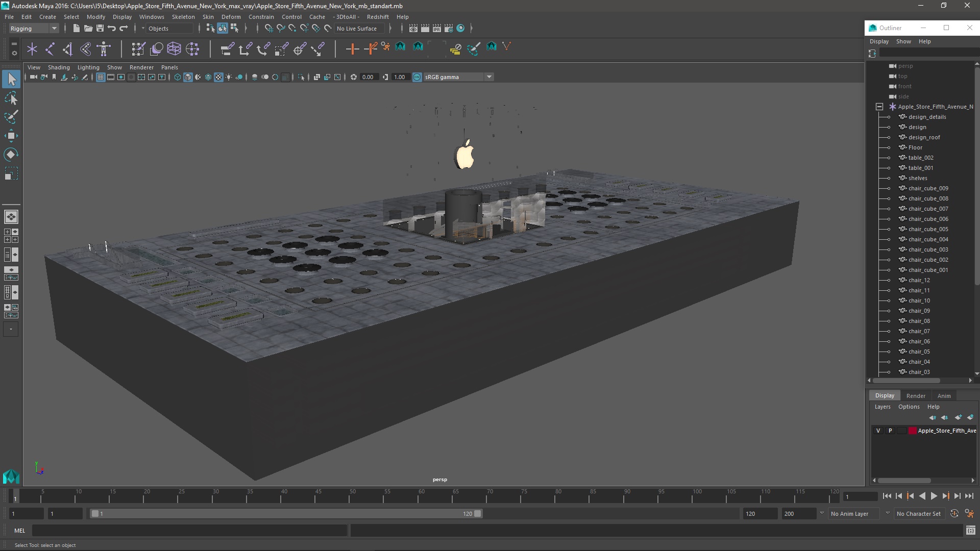The image size is (980, 551).
Task: Select design_roof in the Outliner
Action: 924,137
